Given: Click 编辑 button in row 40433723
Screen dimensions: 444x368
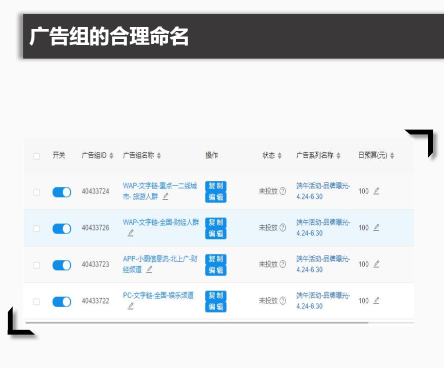Looking at the screenshot, I should 216,270.
